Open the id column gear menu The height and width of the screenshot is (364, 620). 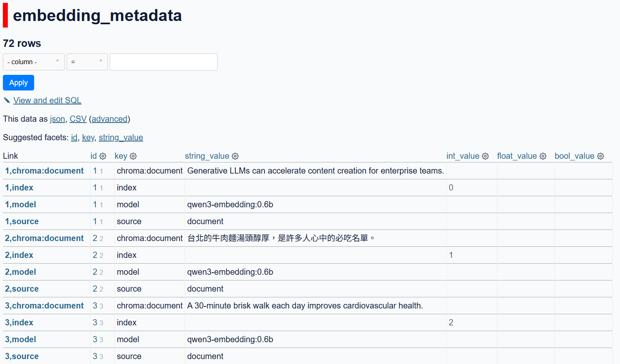coord(103,156)
